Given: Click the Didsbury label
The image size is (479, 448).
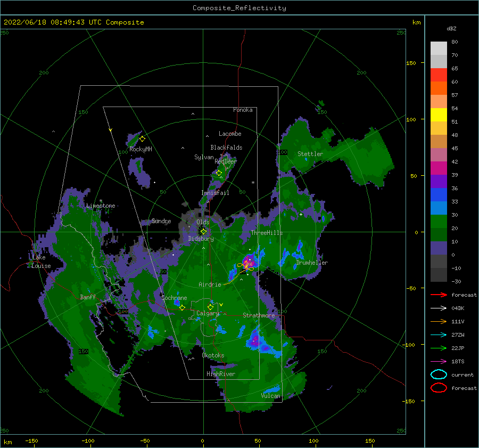Looking at the screenshot, I should pyautogui.click(x=201, y=239).
